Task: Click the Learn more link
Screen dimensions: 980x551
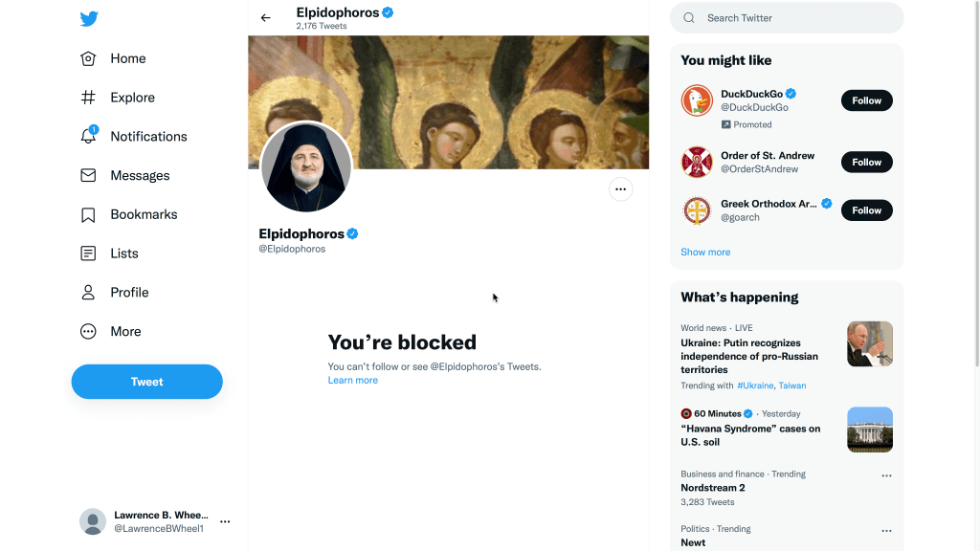Action: point(352,381)
